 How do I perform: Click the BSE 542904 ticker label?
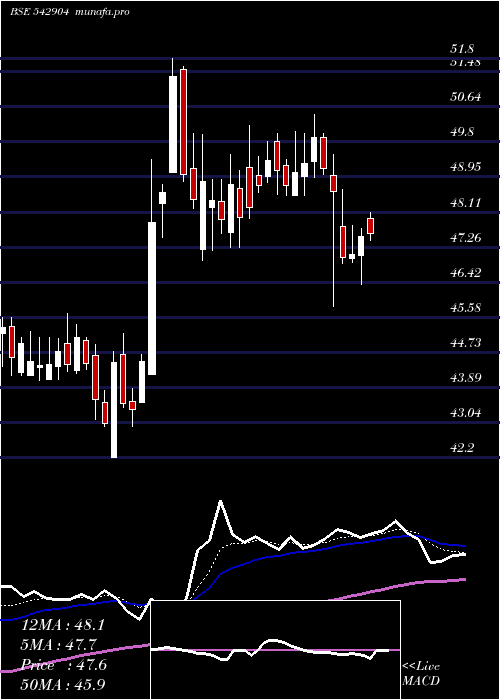click(x=39, y=12)
